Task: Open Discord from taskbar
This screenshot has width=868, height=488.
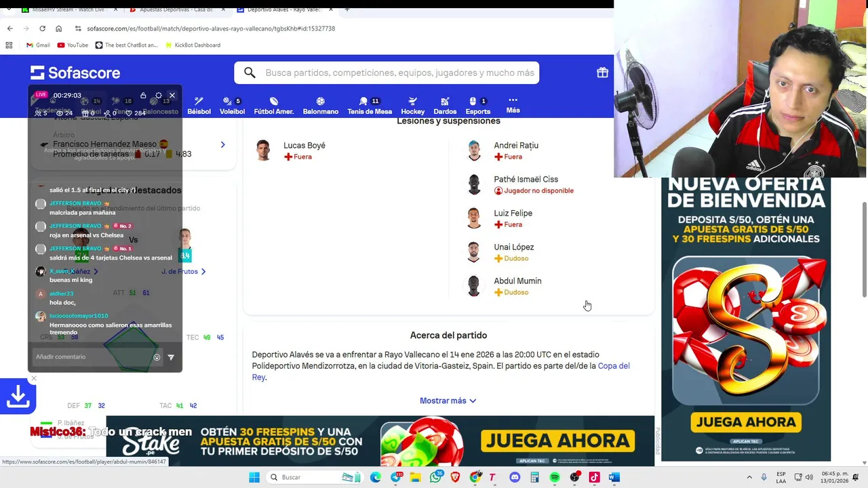Action: tap(515, 477)
